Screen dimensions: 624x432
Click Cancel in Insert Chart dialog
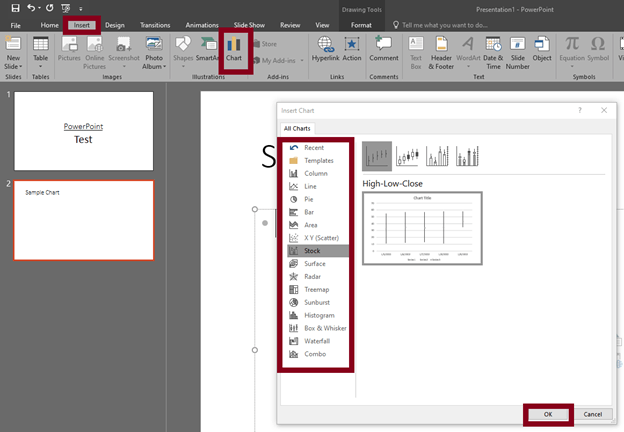[593, 414]
